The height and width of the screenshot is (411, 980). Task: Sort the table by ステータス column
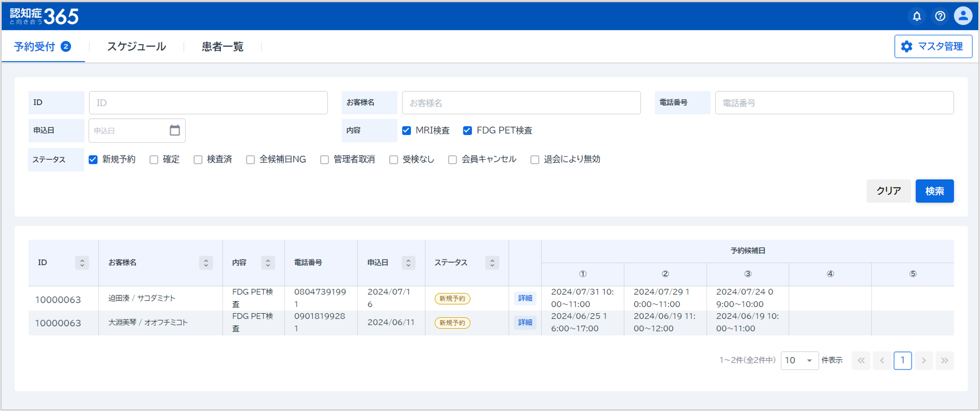[x=492, y=263]
